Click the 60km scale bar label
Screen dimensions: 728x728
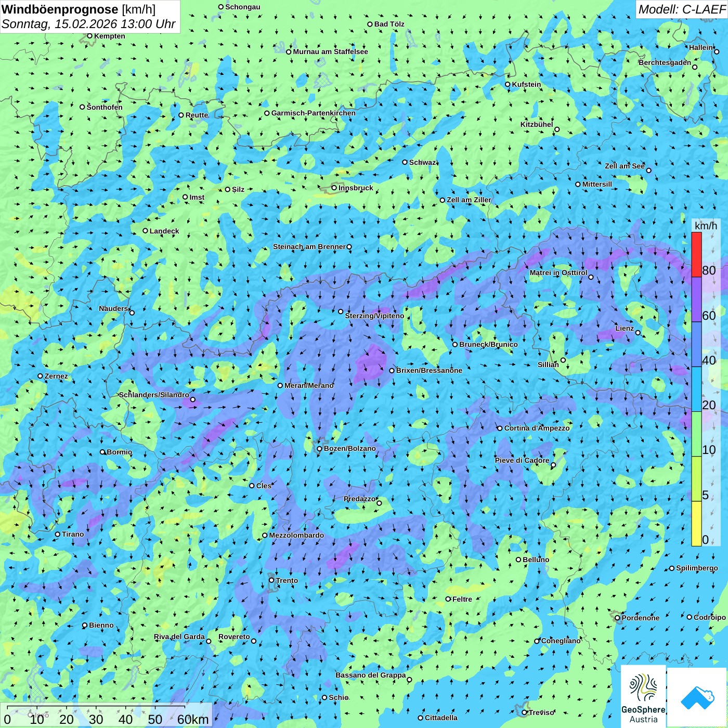[193, 719]
